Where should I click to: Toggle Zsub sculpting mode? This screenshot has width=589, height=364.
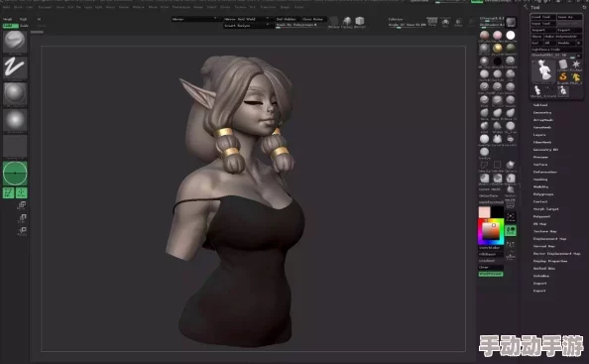click(x=24, y=26)
